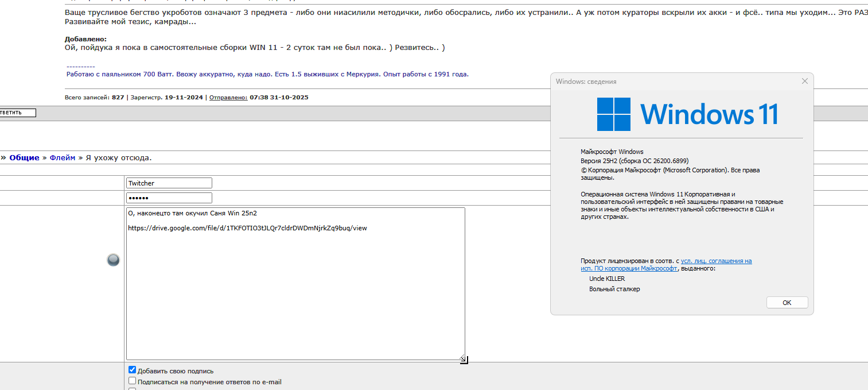The height and width of the screenshot is (390, 868).
Task: Click into the password field
Action: (x=169, y=198)
